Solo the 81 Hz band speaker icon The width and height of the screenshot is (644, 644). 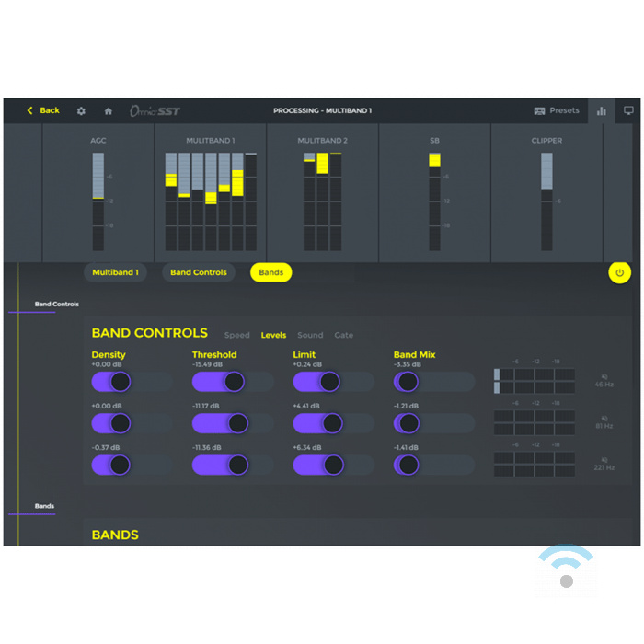point(604,418)
